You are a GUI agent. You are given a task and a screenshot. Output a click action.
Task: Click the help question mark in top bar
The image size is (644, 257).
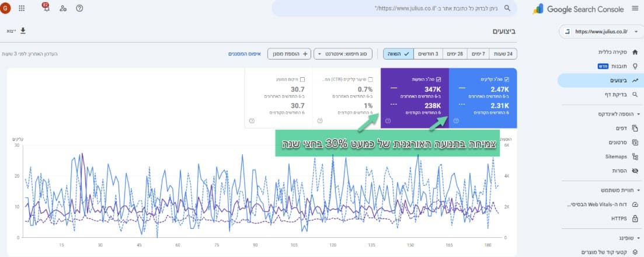(x=79, y=8)
